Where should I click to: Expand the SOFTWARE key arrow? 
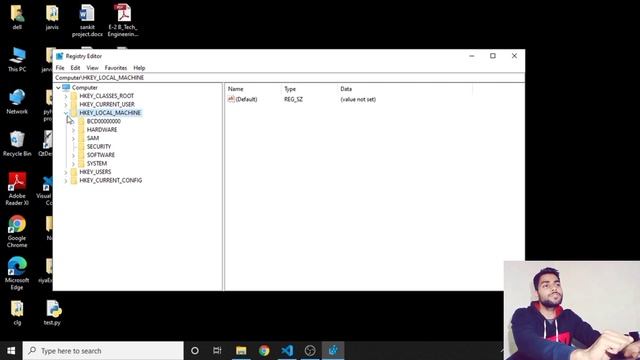pos(73,156)
